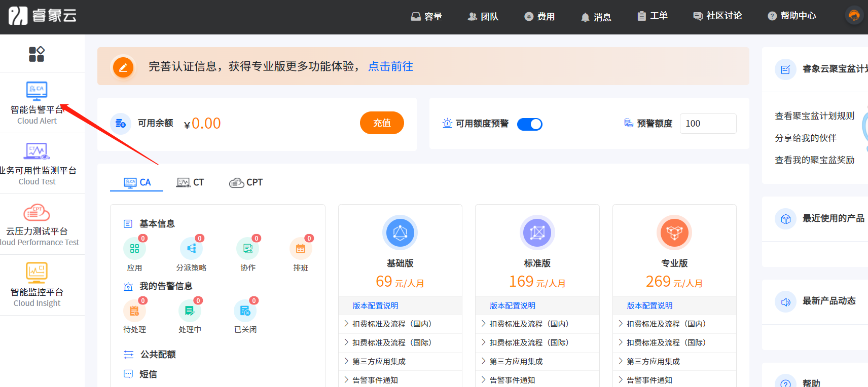Open the 分派策略 icon

tap(191, 249)
